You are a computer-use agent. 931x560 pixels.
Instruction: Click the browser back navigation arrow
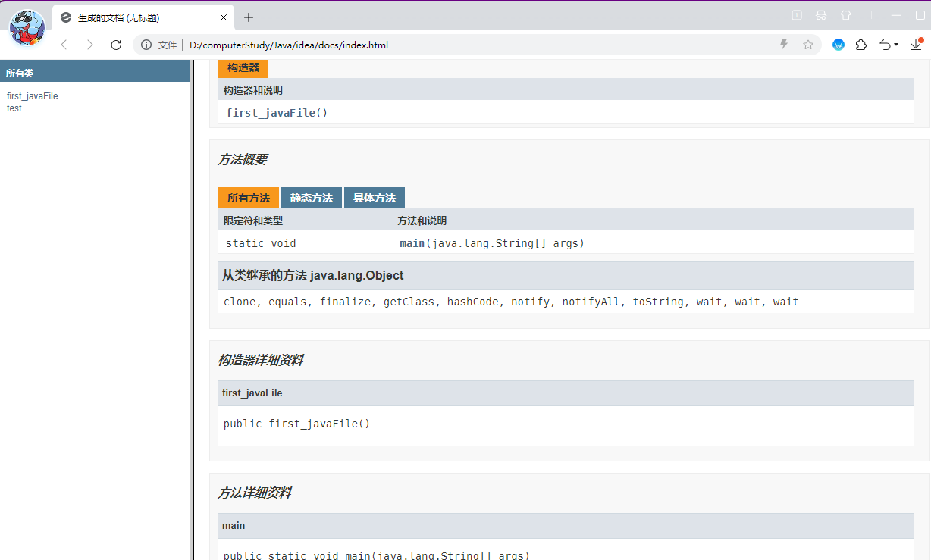[x=64, y=45]
